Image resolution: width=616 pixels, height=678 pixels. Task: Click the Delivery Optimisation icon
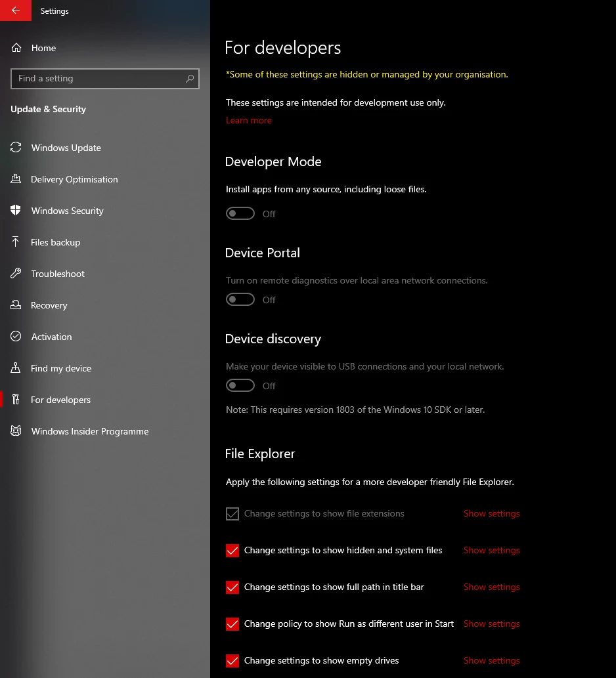point(16,179)
